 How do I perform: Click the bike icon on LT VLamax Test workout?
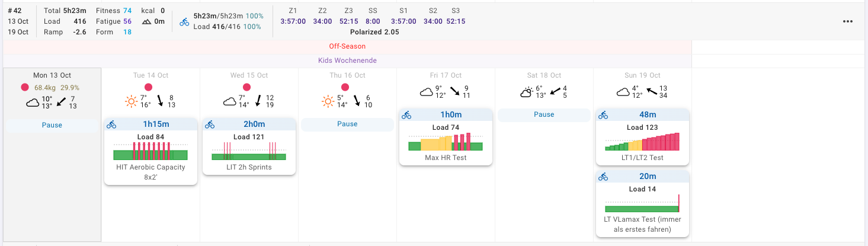click(603, 177)
